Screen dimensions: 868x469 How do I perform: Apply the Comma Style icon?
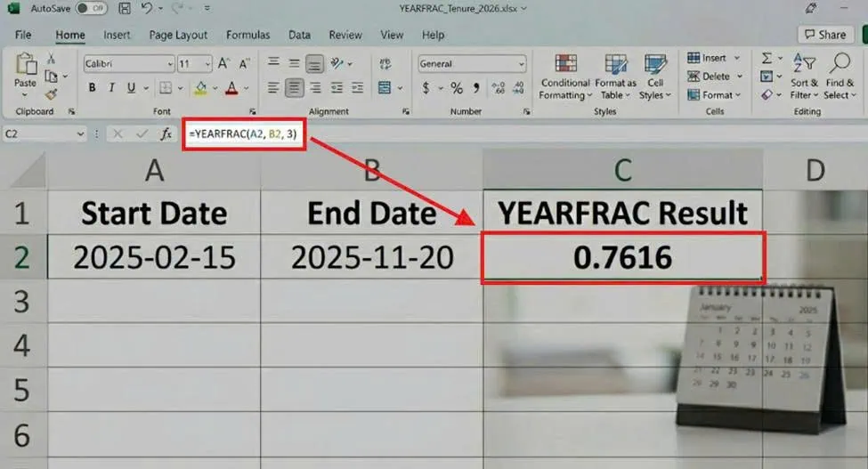click(x=476, y=87)
